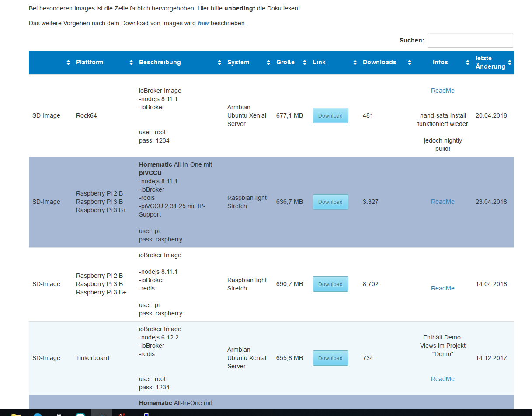
Task: Select the Tinkerboard platform cell
Action: (93, 358)
